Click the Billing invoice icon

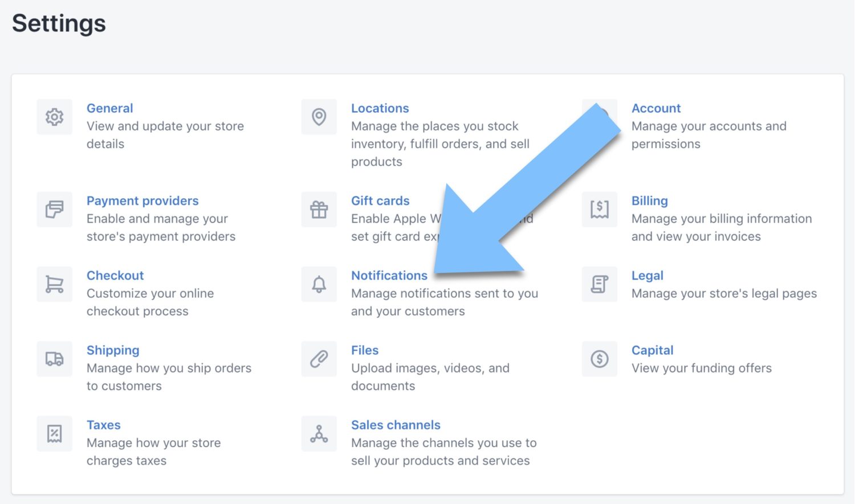click(x=599, y=210)
